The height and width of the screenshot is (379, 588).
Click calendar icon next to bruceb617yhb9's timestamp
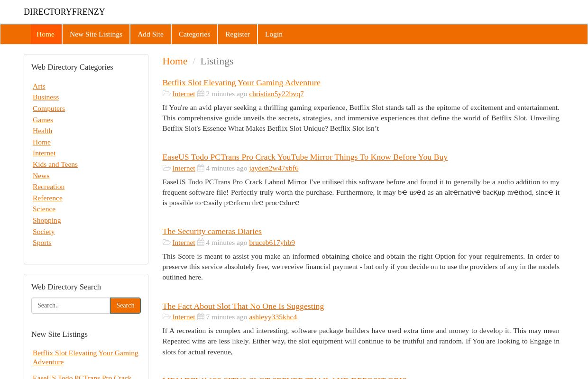pos(201,242)
